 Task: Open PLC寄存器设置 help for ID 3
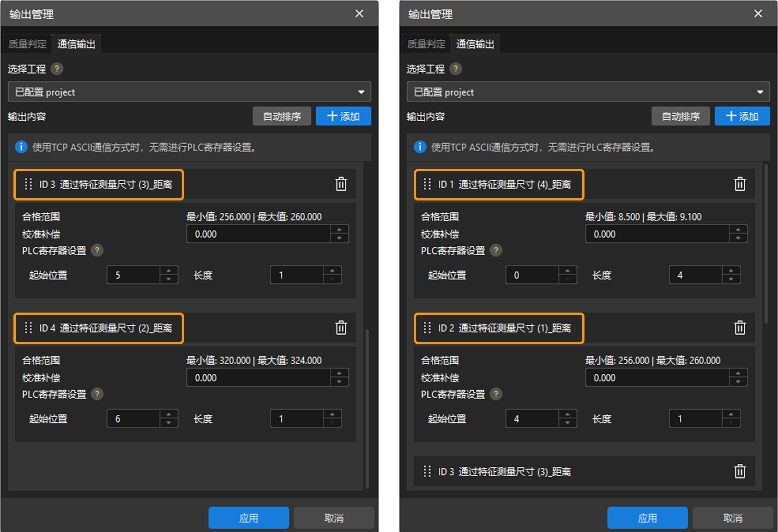(x=97, y=250)
